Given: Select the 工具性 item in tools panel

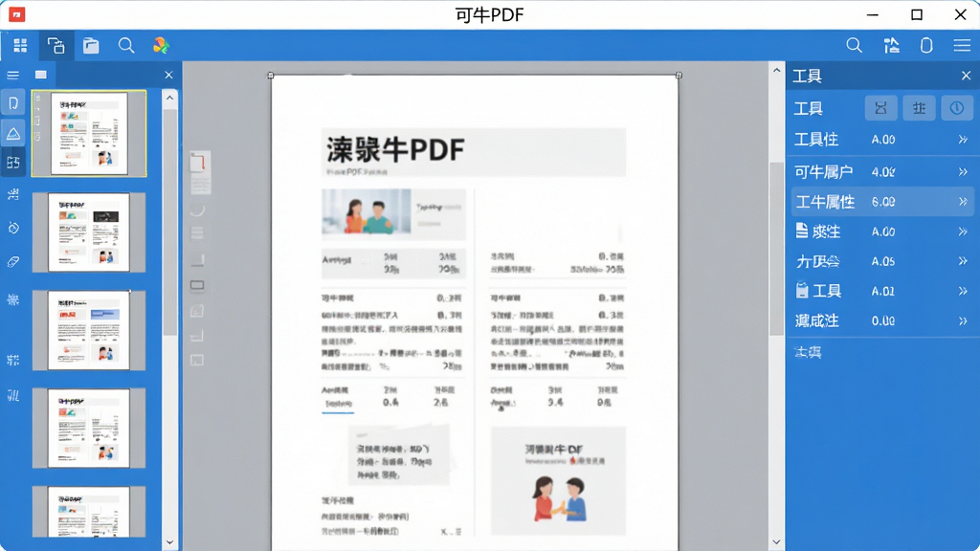Looking at the screenshot, I should coord(816,140).
